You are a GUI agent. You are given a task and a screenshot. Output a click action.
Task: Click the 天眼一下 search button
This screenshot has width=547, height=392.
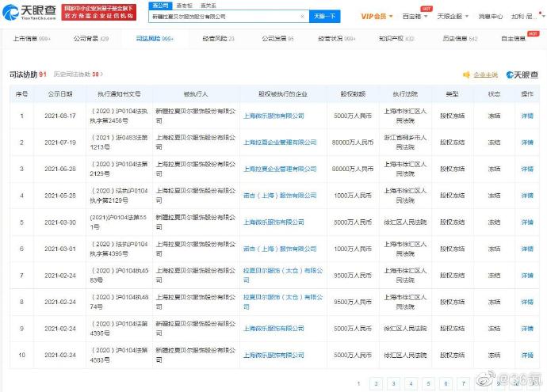click(324, 17)
